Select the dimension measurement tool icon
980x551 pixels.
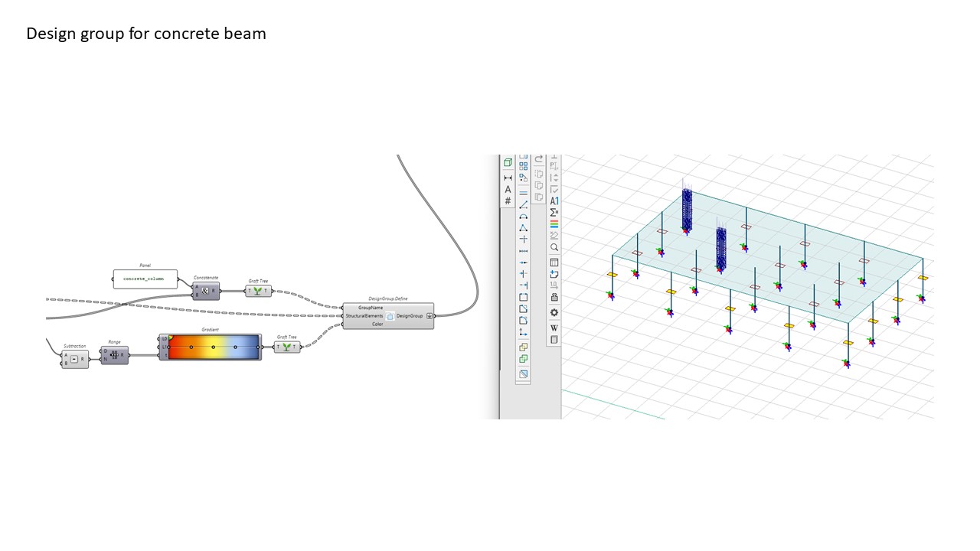click(x=508, y=178)
